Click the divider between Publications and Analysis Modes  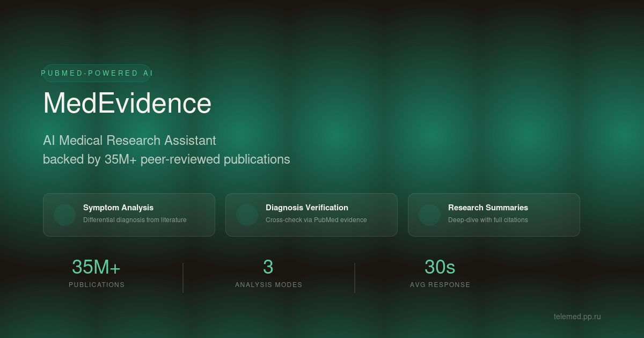[x=182, y=277]
